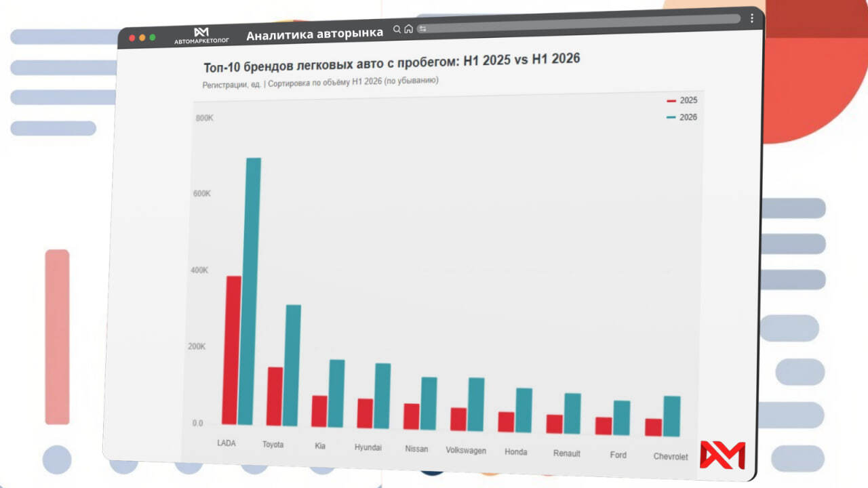Select the Chevrolet 2026 teal bar
The image size is (868, 488).
(x=671, y=417)
